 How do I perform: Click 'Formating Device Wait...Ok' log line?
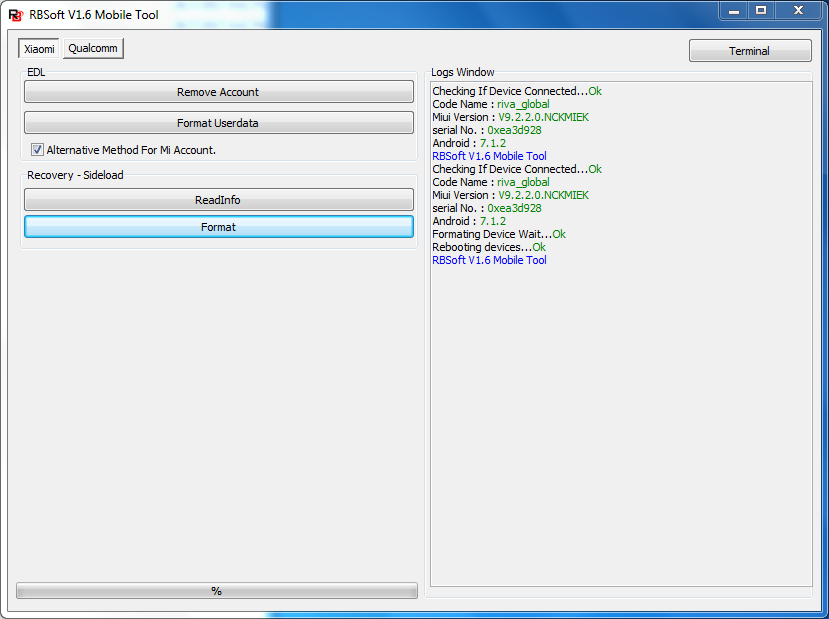(499, 234)
